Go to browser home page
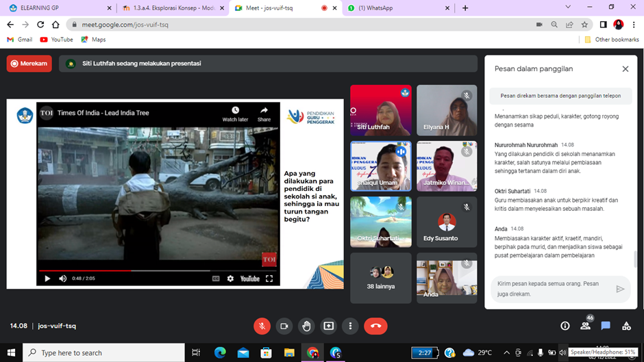The width and height of the screenshot is (644, 362). tap(55, 25)
